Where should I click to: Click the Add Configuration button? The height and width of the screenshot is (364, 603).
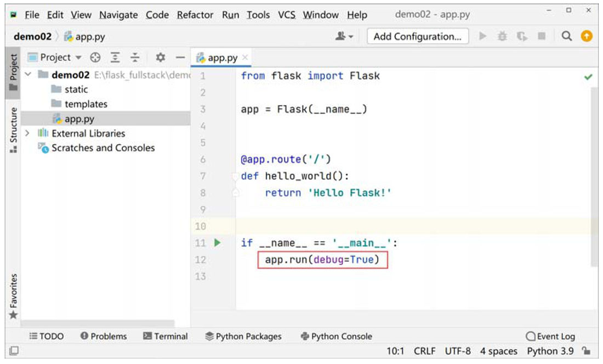tap(417, 37)
